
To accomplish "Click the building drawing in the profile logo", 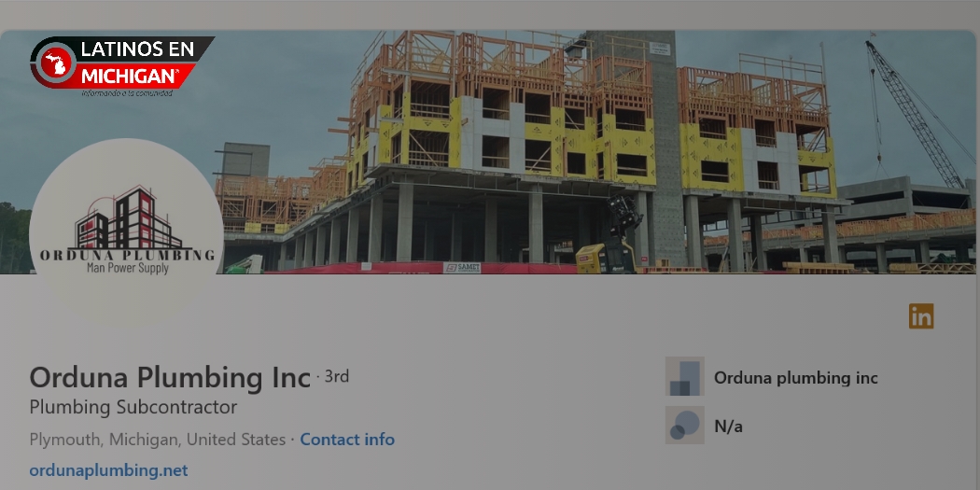I will [x=128, y=217].
